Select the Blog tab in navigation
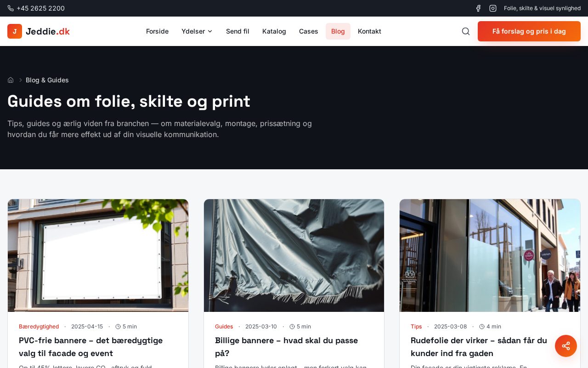 338,31
